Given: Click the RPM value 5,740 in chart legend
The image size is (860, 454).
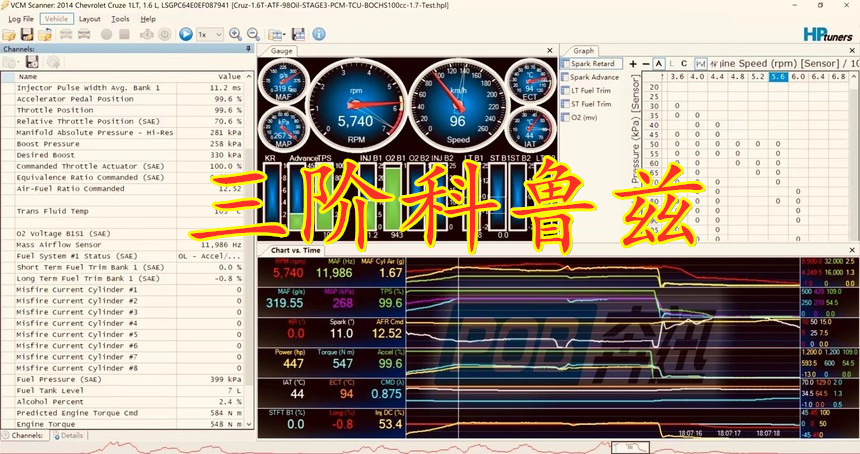Looking at the screenshot, I should tap(288, 273).
